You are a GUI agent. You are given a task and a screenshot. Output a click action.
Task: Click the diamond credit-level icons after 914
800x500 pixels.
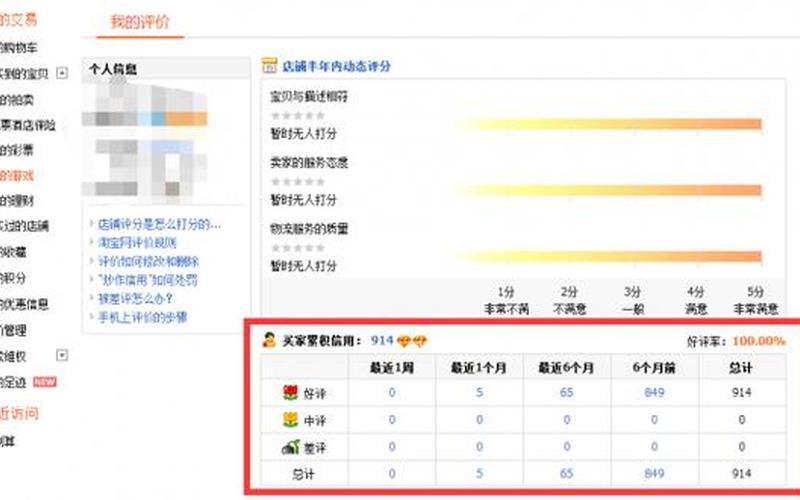[412, 341]
